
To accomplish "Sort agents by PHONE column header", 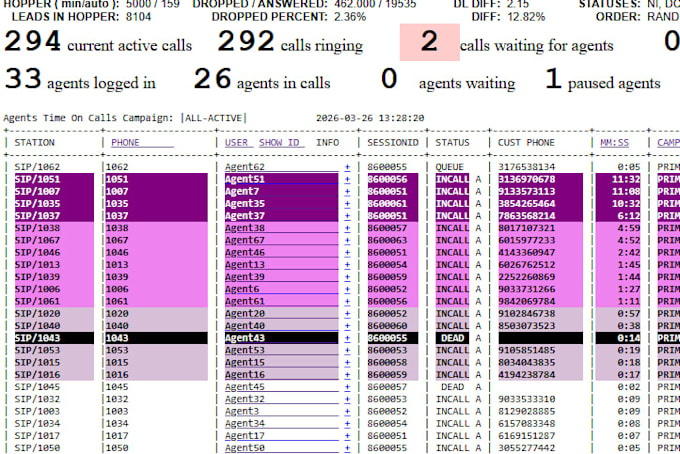I will pyautogui.click(x=142, y=143).
